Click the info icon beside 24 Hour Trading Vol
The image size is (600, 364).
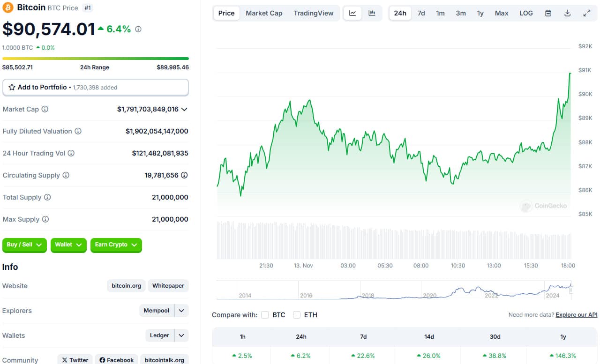tap(71, 153)
